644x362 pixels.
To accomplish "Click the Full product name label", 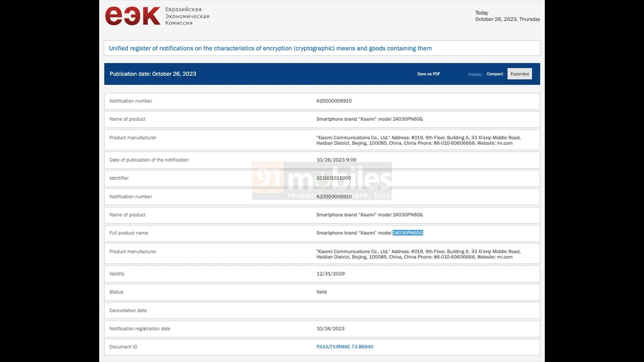I will tap(129, 233).
